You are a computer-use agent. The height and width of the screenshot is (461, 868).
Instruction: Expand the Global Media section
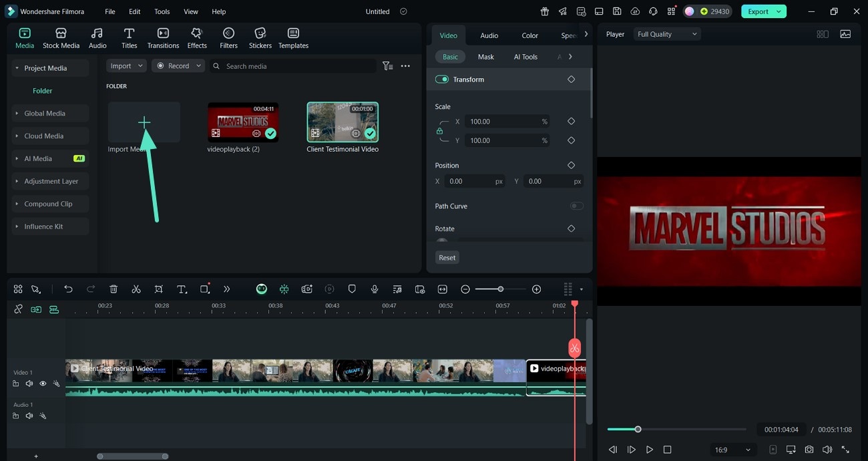coord(49,114)
